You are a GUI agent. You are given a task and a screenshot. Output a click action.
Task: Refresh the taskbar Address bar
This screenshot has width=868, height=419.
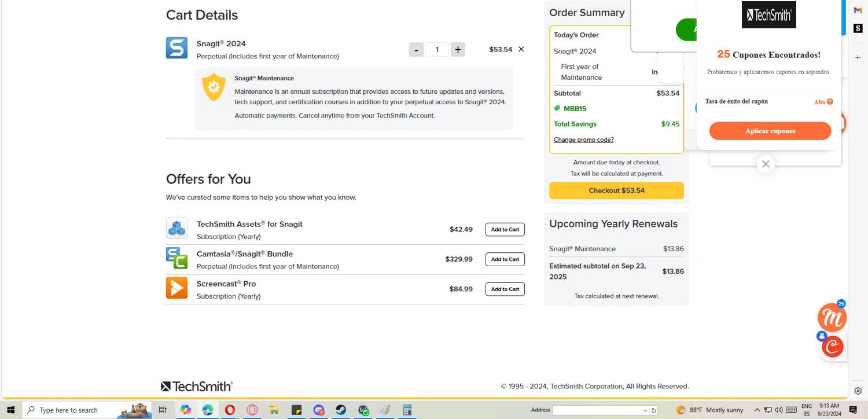coord(653,410)
